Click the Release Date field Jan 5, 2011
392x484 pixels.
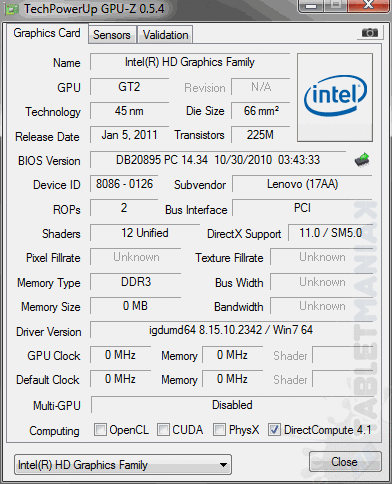click(x=129, y=135)
